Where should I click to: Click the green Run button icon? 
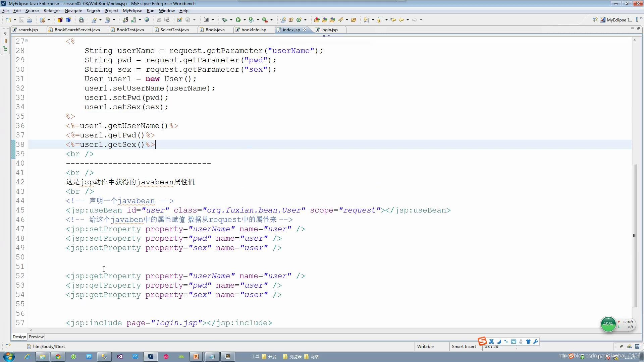[238, 20]
